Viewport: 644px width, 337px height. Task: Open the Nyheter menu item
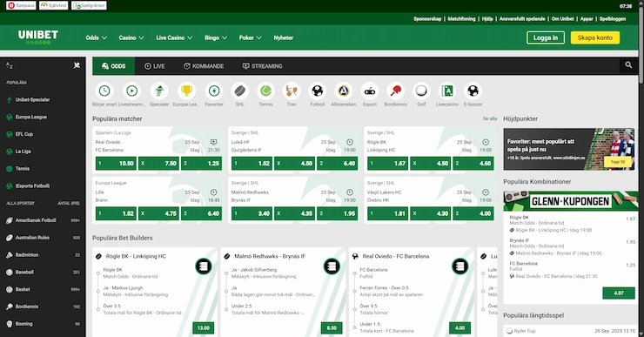284,37
